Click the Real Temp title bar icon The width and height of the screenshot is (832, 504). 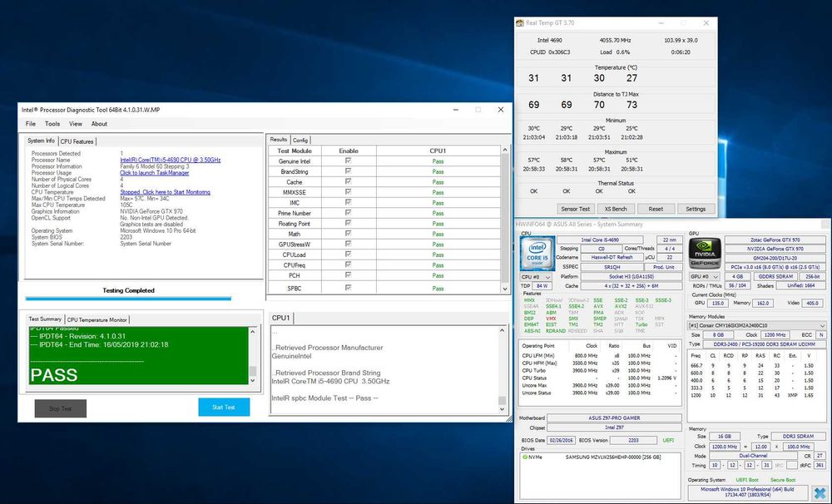pos(519,22)
